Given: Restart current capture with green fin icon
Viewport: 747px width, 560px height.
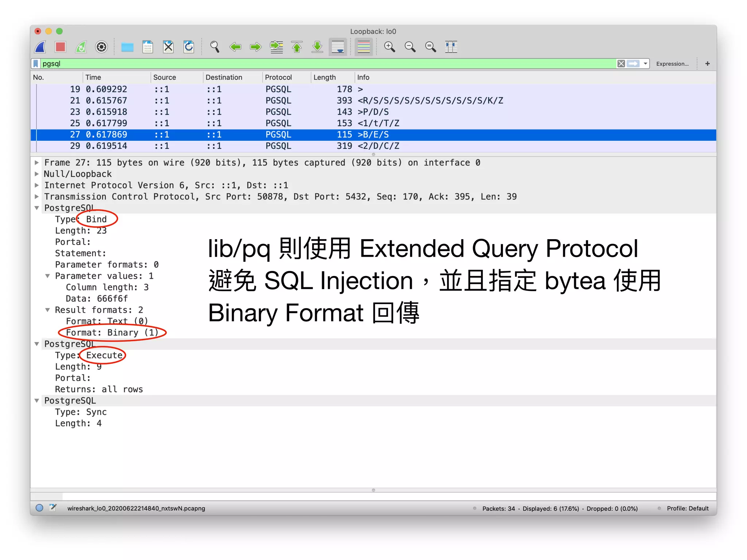Looking at the screenshot, I should coord(81,47).
